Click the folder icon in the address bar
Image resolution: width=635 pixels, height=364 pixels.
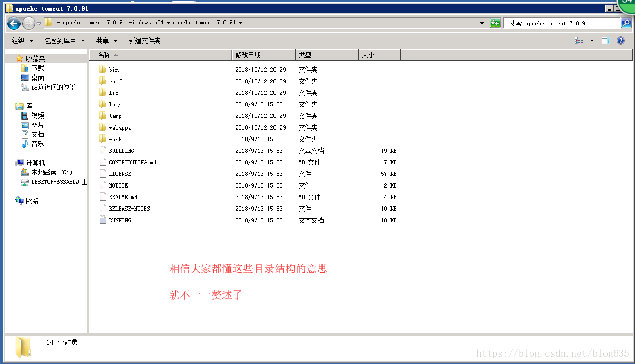coord(48,23)
